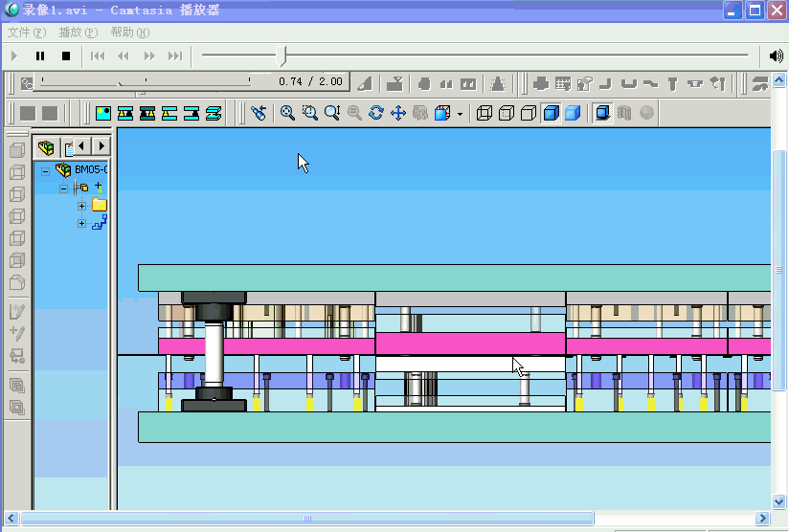Click the zoom in magnifier icon
The width and height of the screenshot is (789, 532).
[x=287, y=113]
